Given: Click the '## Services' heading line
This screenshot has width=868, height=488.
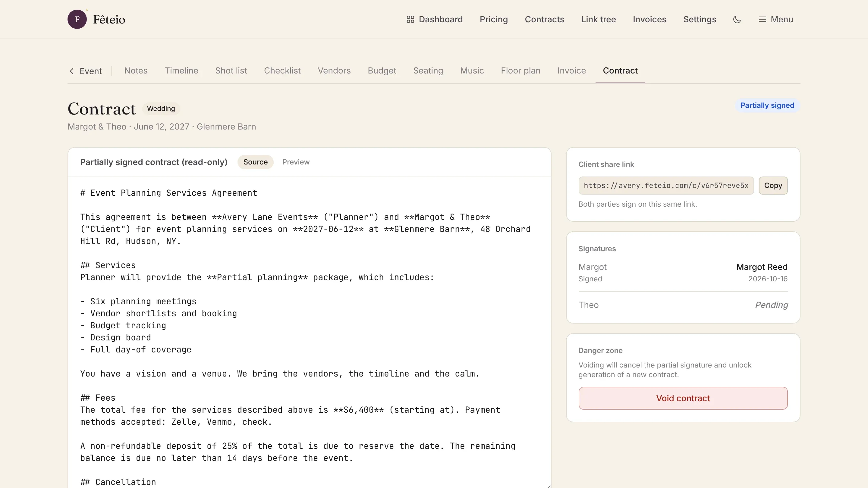Looking at the screenshot, I should tap(108, 265).
